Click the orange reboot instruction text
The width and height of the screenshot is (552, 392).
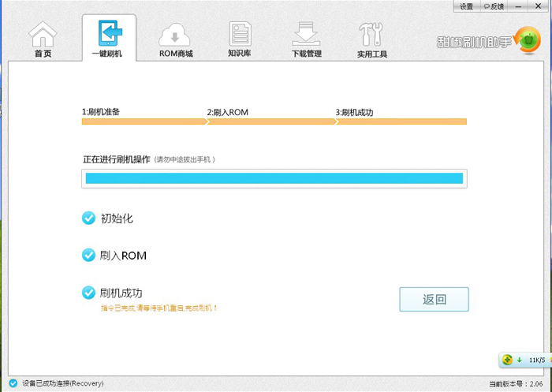click(x=159, y=308)
